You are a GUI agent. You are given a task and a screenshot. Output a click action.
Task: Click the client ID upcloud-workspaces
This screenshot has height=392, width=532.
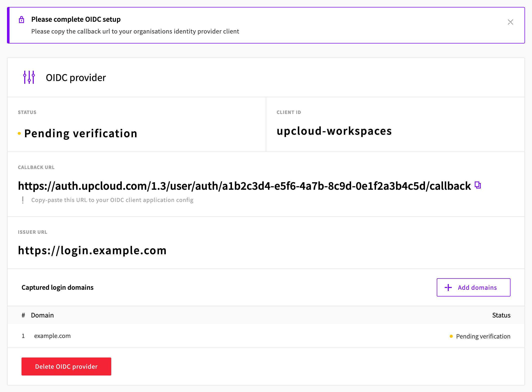(334, 131)
